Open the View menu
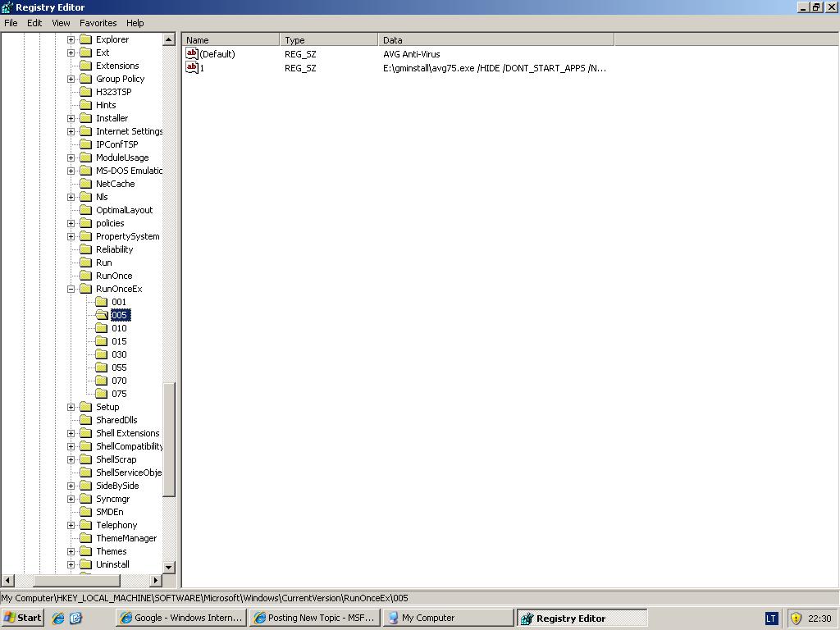 click(61, 23)
